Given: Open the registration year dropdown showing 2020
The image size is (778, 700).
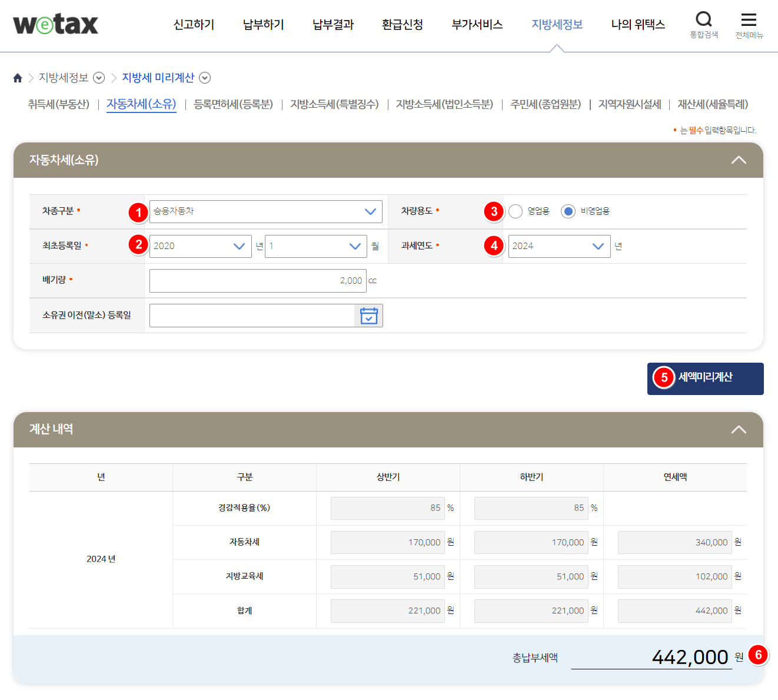Looking at the screenshot, I should [201, 246].
